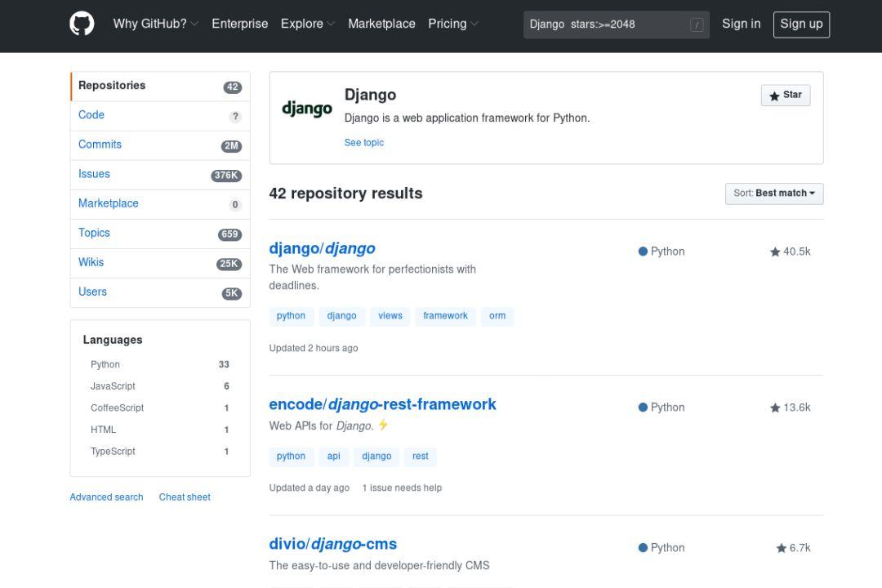Select the Wikis results filter
Screen dimensions: 882x588
160,263
